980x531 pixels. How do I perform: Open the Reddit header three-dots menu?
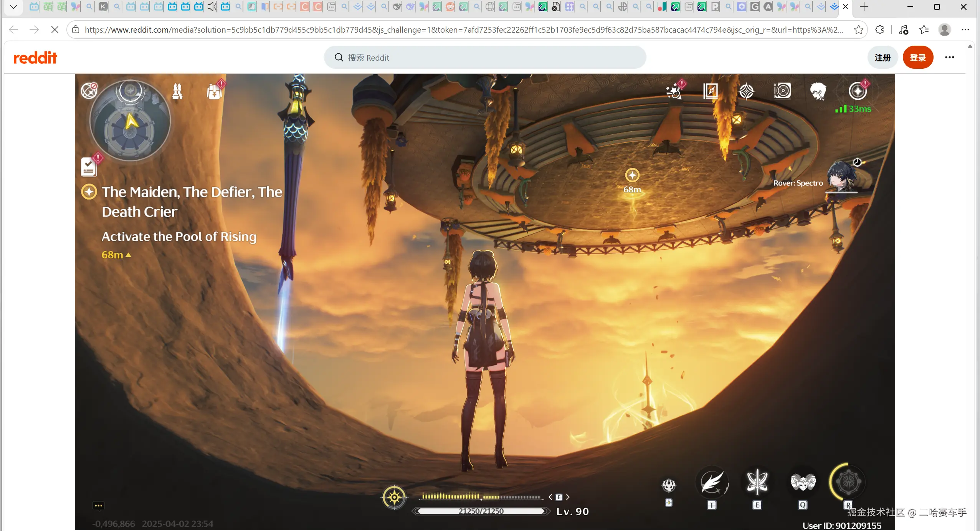point(949,58)
